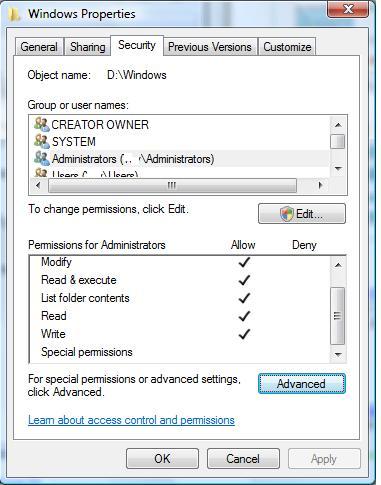Viewport: 381px width, 485px height.
Task: Click the Write permission row
Action: (x=180, y=334)
